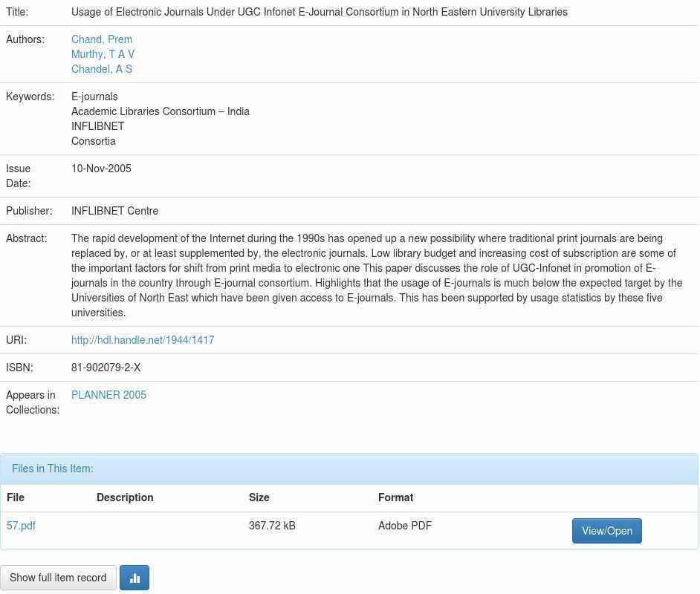Click Show full item record button
The image size is (700, 594).
[58, 578]
